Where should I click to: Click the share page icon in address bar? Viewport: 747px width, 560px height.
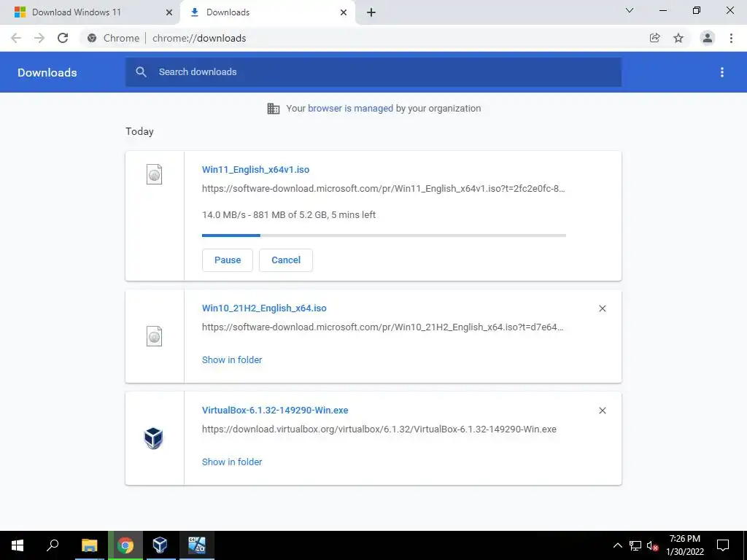point(654,38)
